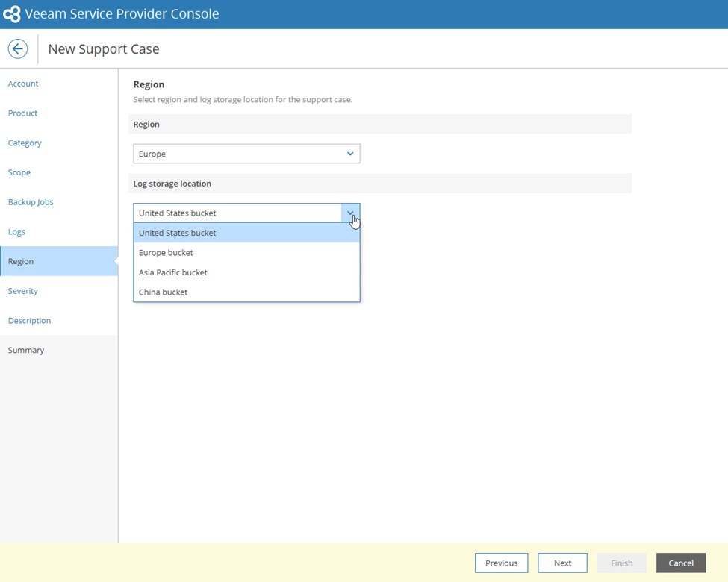Open the Description step
This screenshot has width=728, height=582.
point(29,321)
